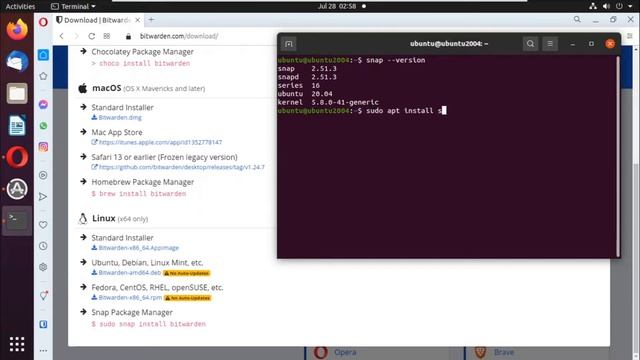Click the macOS section heading
Viewport: 640px width, 360px height.
107,88
